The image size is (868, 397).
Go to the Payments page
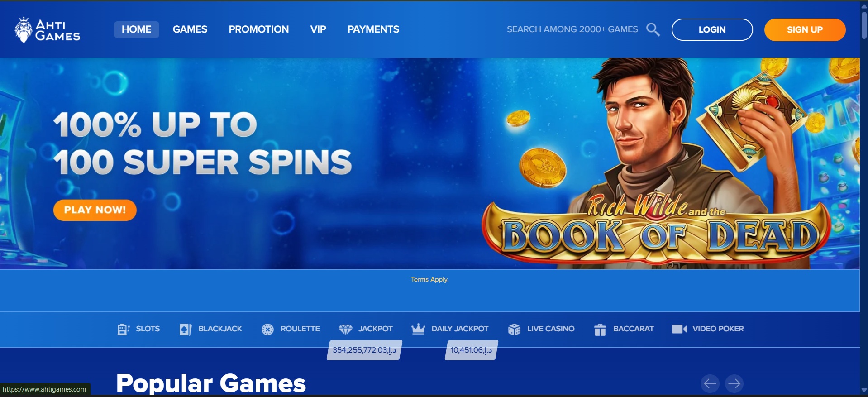pos(373,29)
